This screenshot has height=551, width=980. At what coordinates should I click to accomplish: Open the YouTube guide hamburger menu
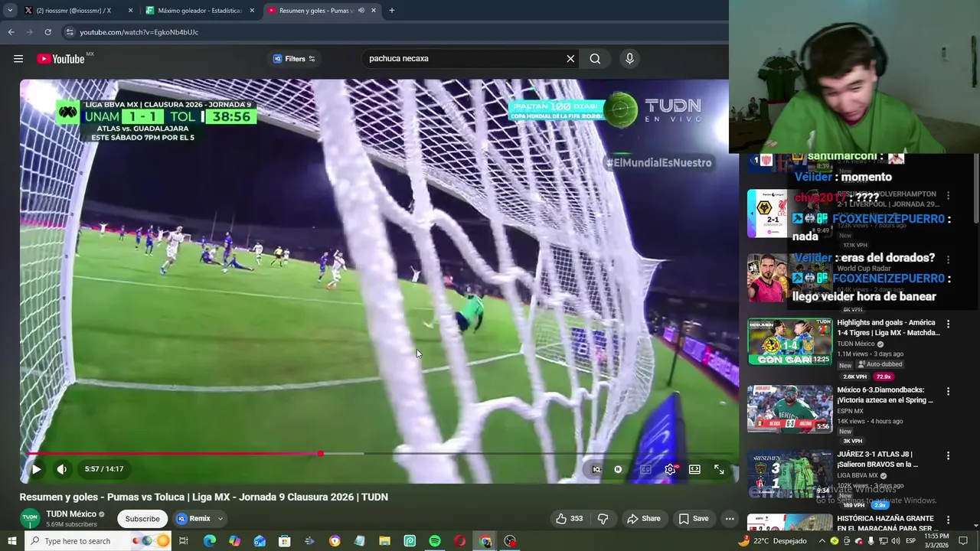18,59
